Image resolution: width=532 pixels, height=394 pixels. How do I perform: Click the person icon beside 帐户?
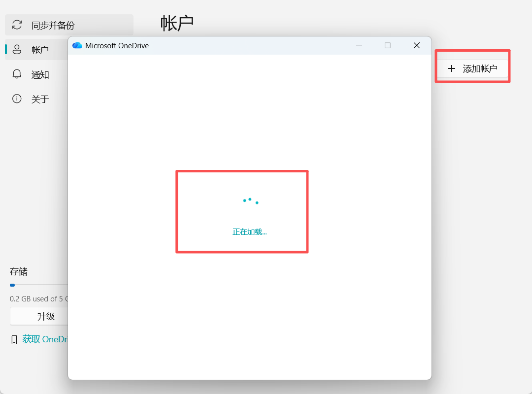pos(17,50)
